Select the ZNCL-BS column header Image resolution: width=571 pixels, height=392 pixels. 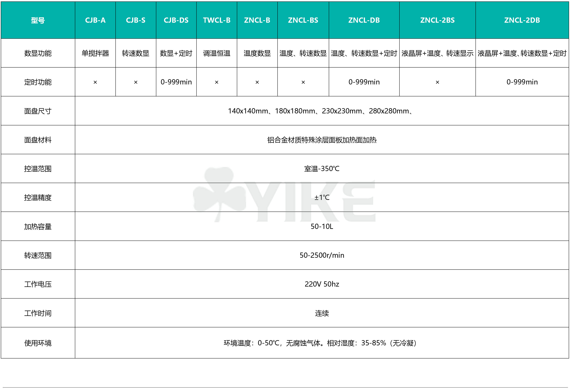click(303, 20)
